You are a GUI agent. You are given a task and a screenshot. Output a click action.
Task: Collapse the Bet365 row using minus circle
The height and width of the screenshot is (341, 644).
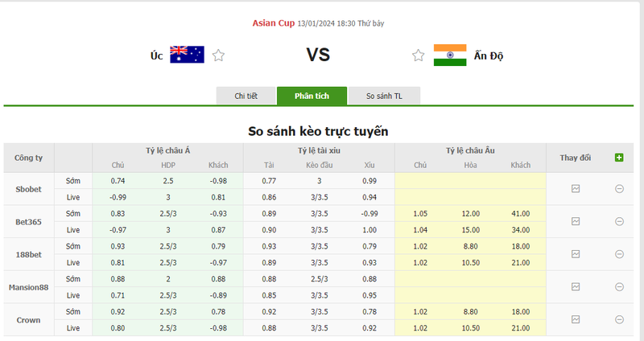point(619,221)
